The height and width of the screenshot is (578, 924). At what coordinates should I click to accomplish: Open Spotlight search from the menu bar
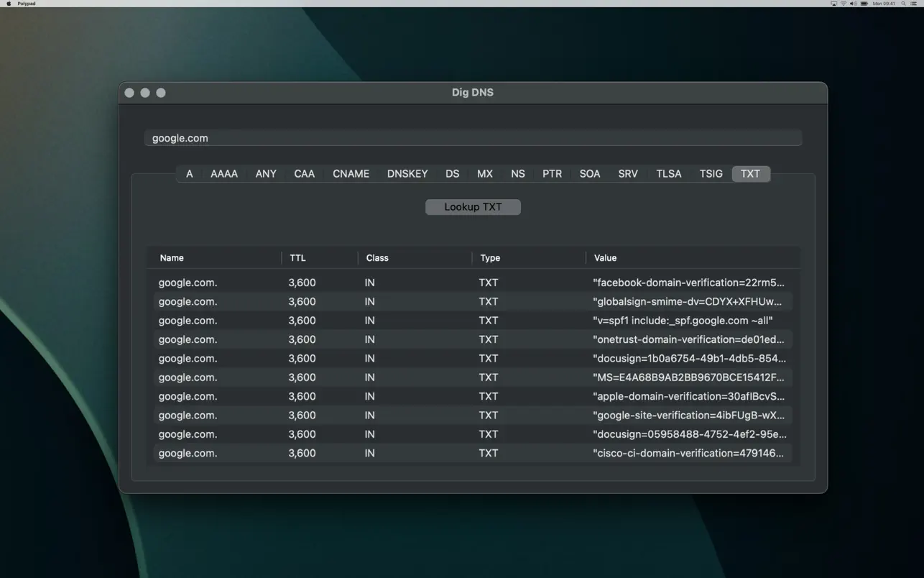903,3
